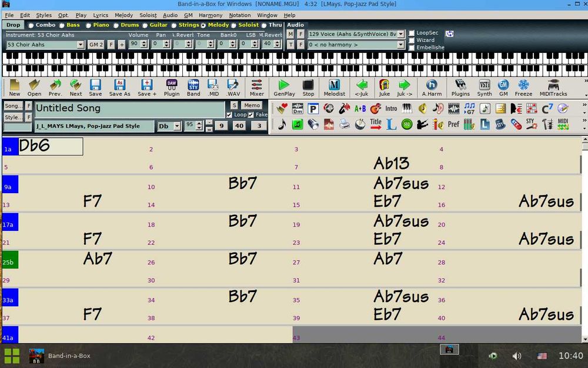
Task: Click the Memo button
Action: point(252,105)
